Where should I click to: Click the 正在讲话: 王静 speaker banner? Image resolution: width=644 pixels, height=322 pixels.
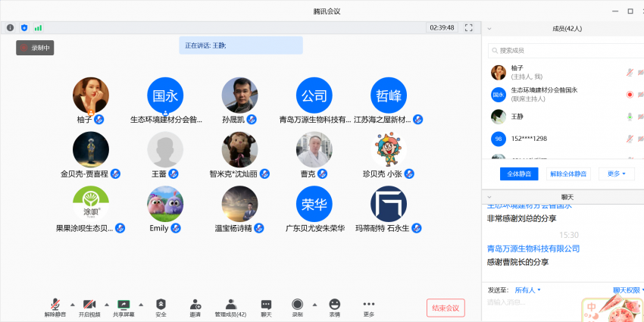point(241,45)
